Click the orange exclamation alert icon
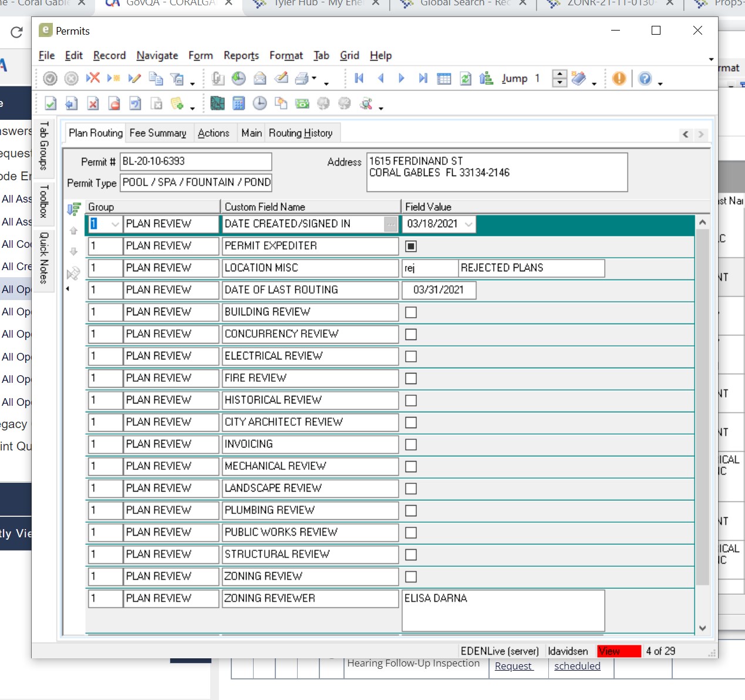 [x=619, y=79]
